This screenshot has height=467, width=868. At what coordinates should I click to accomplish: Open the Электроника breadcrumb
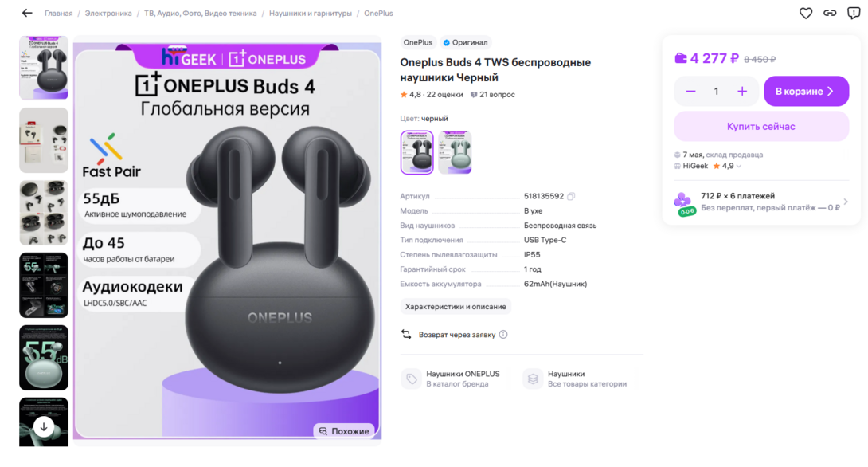click(108, 14)
